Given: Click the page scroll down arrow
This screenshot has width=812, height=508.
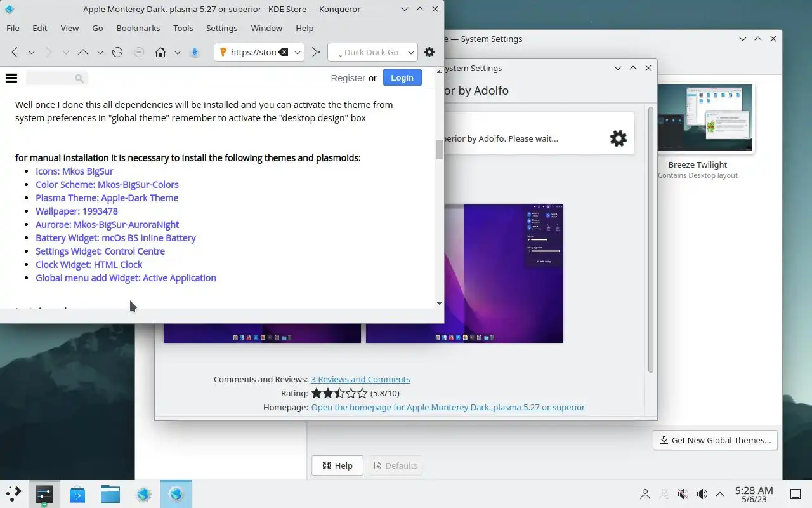Looking at the screenshot, I should coord(439,304).
